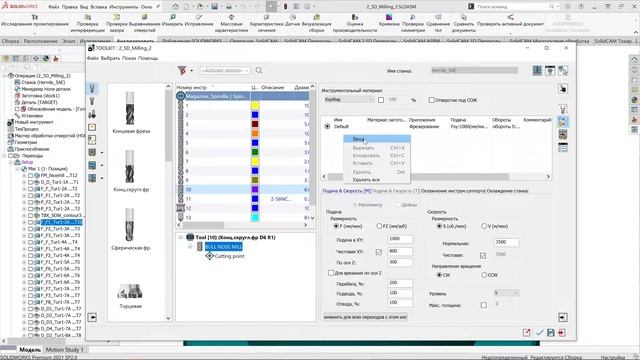Click the Измерить (Measure) ribbon icon

(x=173, y=18)
